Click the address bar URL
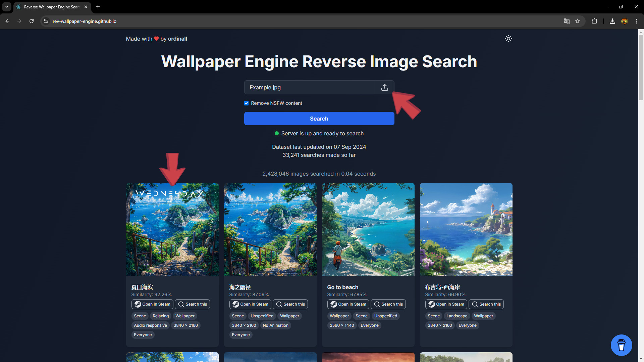Screen dimensions: 644x362 (x=85, y=21)
